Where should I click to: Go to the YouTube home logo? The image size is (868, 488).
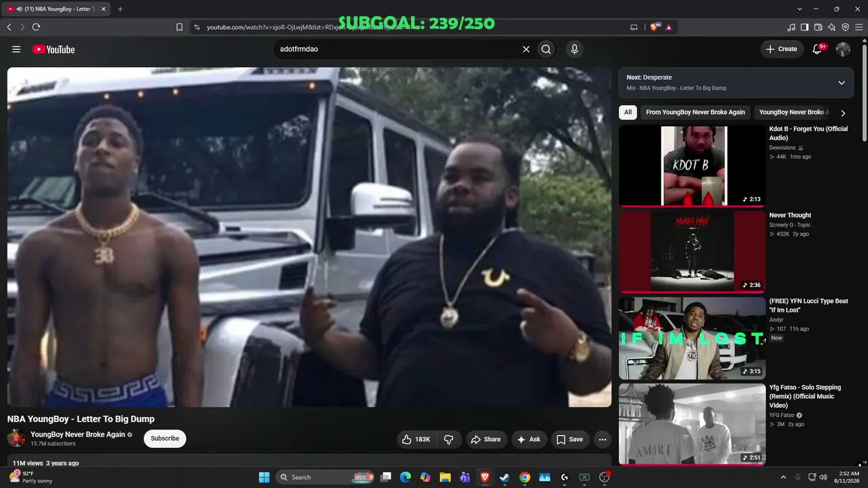(x=54, y=49)
